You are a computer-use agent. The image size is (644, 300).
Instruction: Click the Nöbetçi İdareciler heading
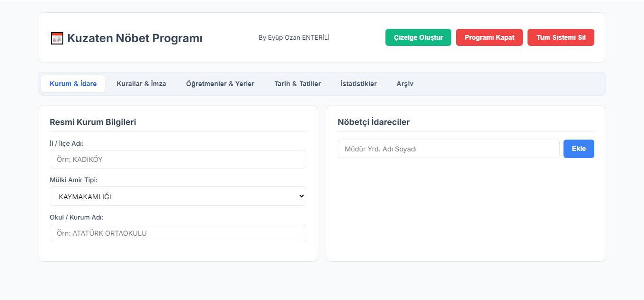point(374,122)
